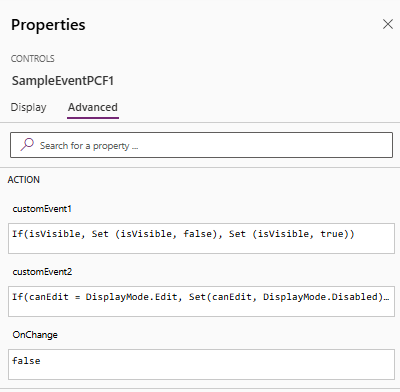
Task: Edit the customEvent2 formula box
Action: [x=201, y=301]
